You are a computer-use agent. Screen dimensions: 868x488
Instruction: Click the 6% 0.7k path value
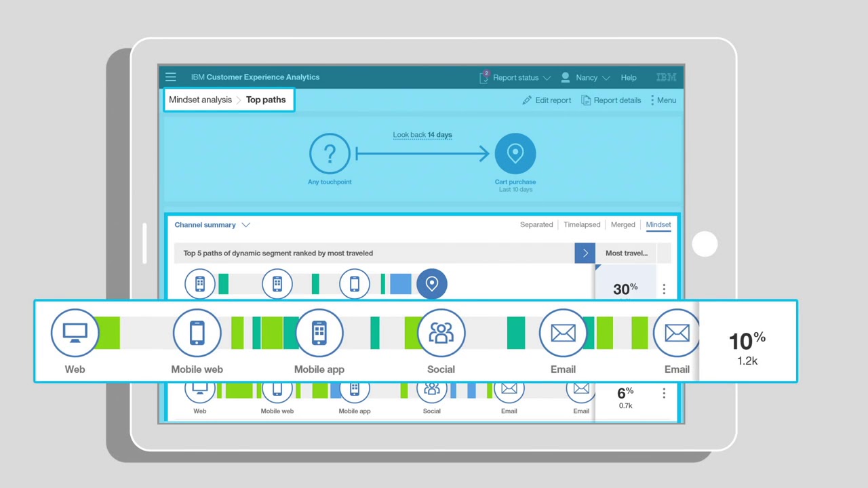[x=625, y=398]
